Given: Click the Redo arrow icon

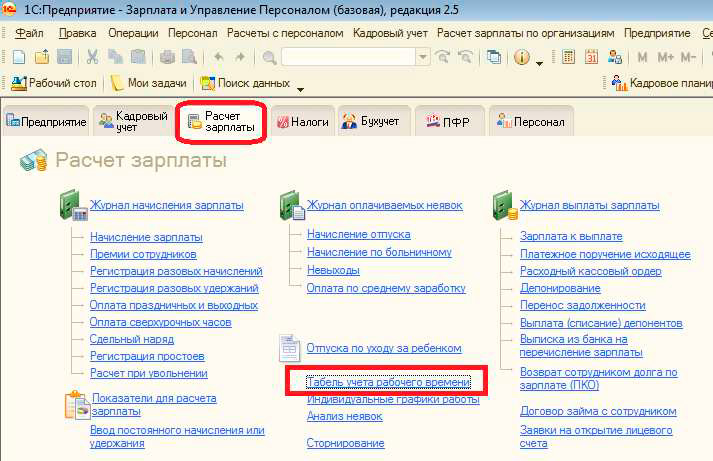Looking at the screenshot, I should coord(240,57).
